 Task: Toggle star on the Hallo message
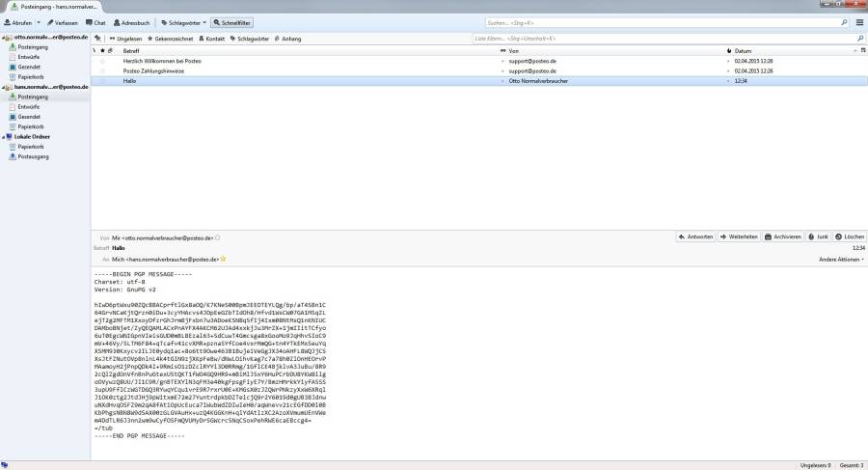102,81
